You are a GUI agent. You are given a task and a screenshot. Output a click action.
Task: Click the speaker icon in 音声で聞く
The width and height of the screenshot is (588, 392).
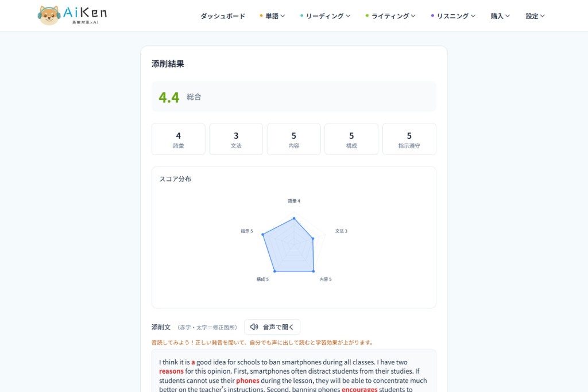pyautogui.click(x=254, y=327)
